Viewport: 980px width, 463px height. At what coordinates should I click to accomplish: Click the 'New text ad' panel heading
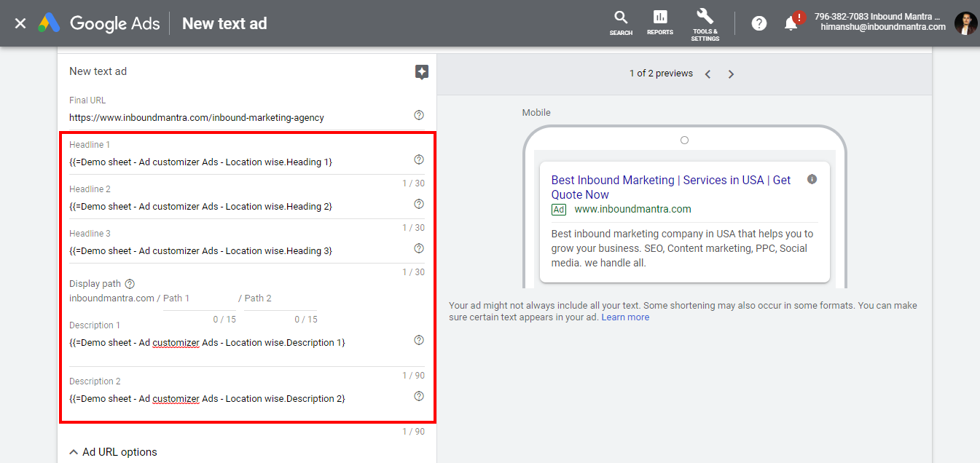click(x=98, y=71)
